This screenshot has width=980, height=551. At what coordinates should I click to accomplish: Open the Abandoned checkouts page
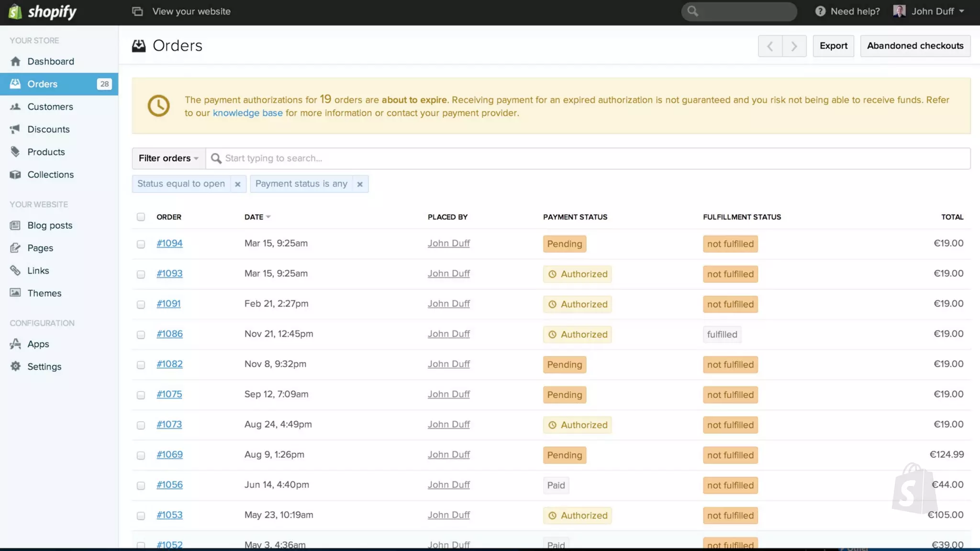tap(915, 46)
